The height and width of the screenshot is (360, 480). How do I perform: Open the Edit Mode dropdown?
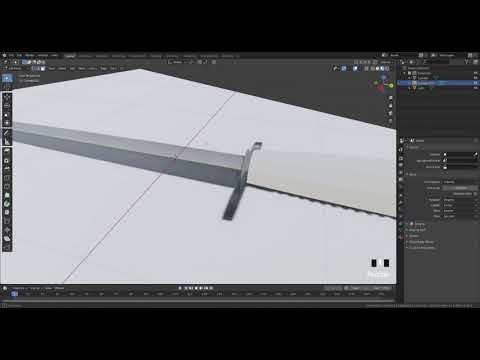[x=16, y=68]
